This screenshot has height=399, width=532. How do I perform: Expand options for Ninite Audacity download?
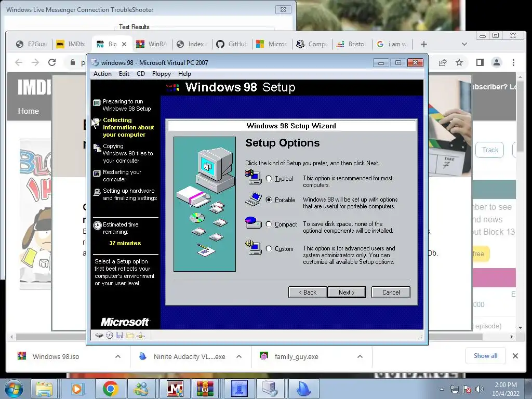[239, 356]
